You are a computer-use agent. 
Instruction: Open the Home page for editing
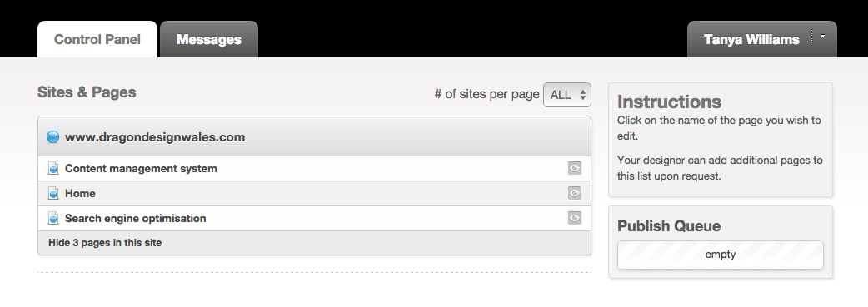80,193
